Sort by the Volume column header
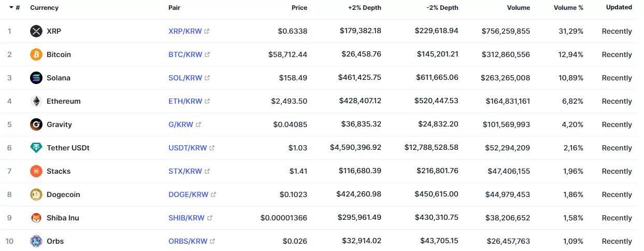 tap(519, 8)
